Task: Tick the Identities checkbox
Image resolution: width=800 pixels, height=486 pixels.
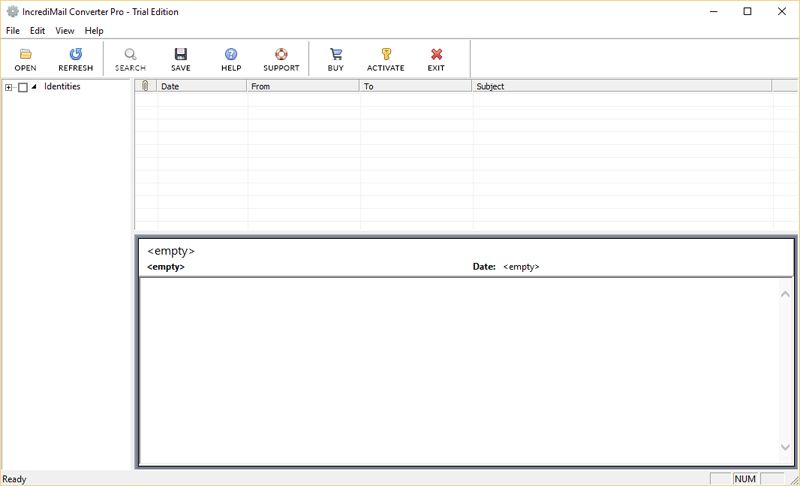Action: click(23, 88)
